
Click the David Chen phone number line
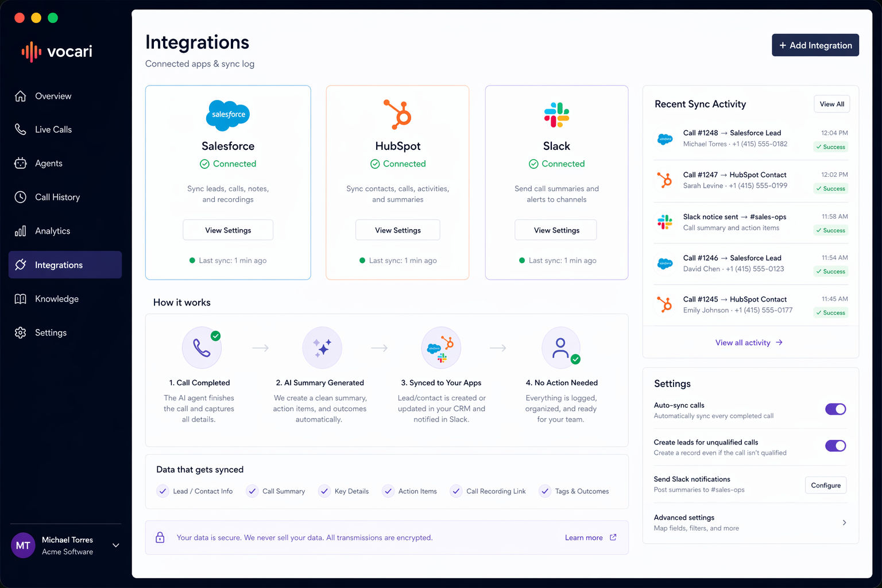coord(733,269)
